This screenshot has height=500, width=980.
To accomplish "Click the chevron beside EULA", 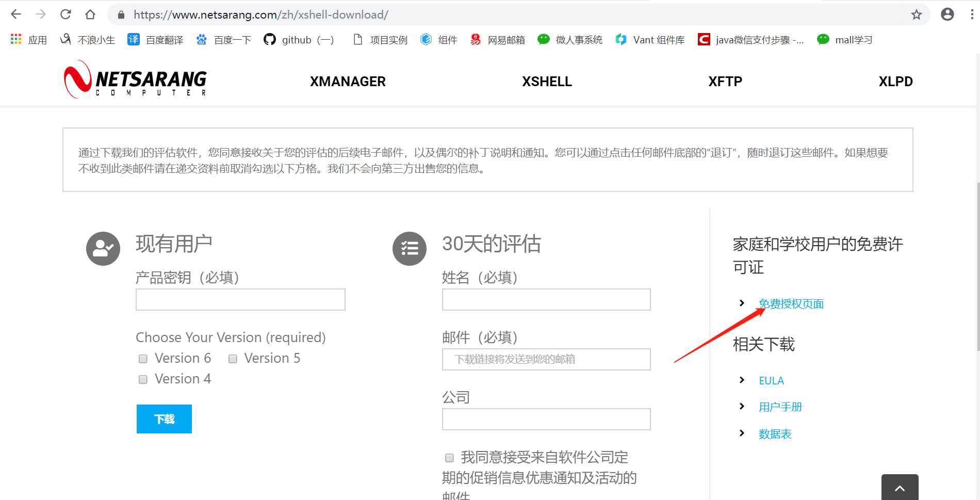I will coord(742,380).
